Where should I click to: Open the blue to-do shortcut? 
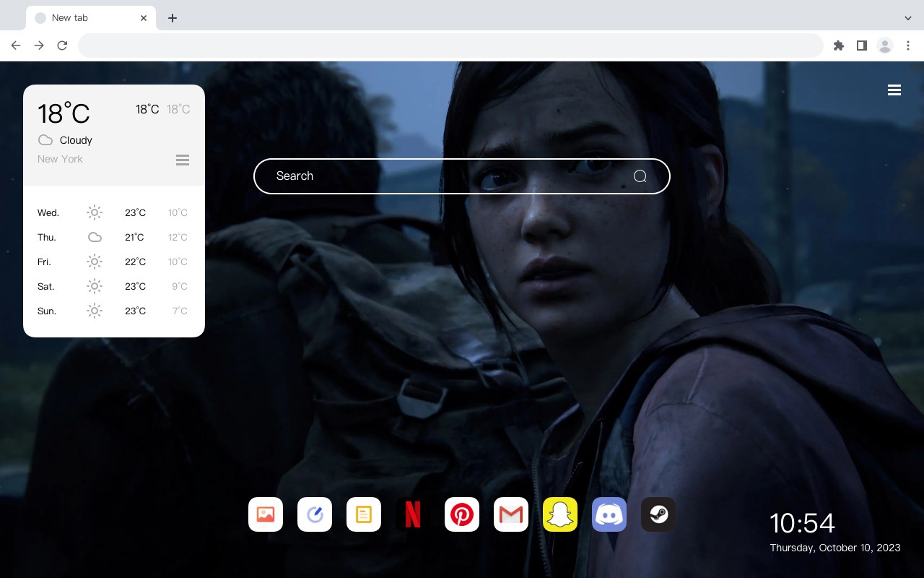315,514
